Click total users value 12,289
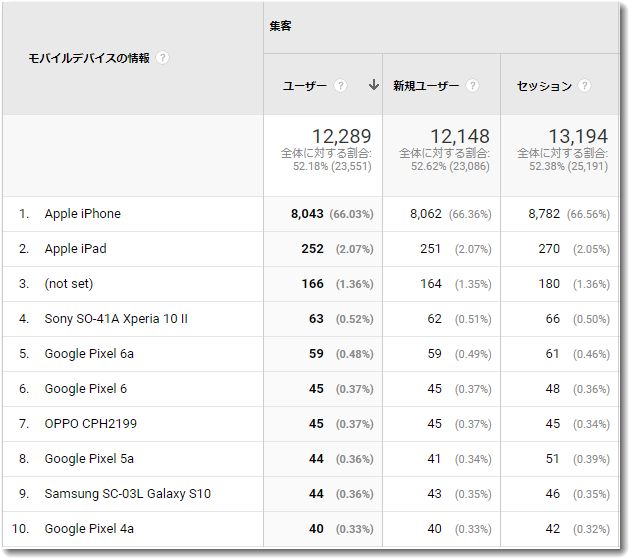Image resolution: width=629 pixels, height=558 pixels. point(342,137)
